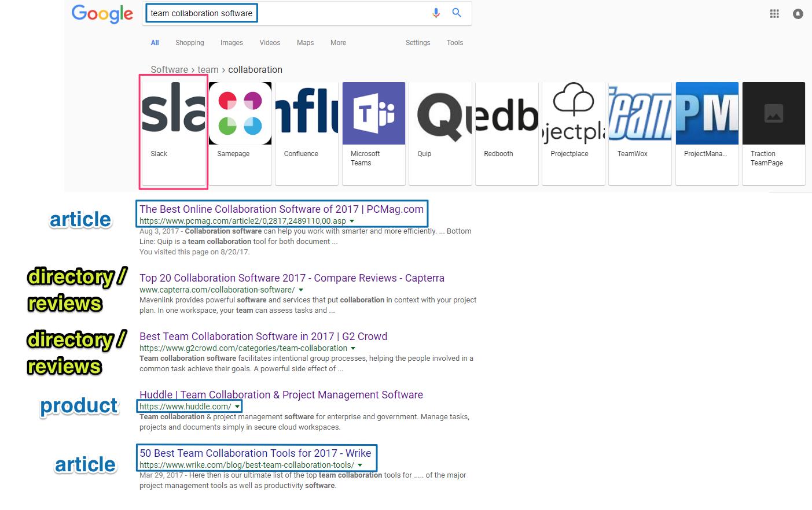The image size is (812, 510).
Task: Click the pcmag.com article URL text
Action: [243, 221]
